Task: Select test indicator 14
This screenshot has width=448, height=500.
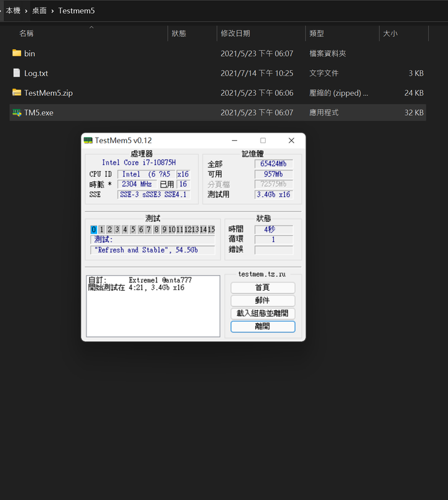Action: pyautogui.click(x=203, y=229)
